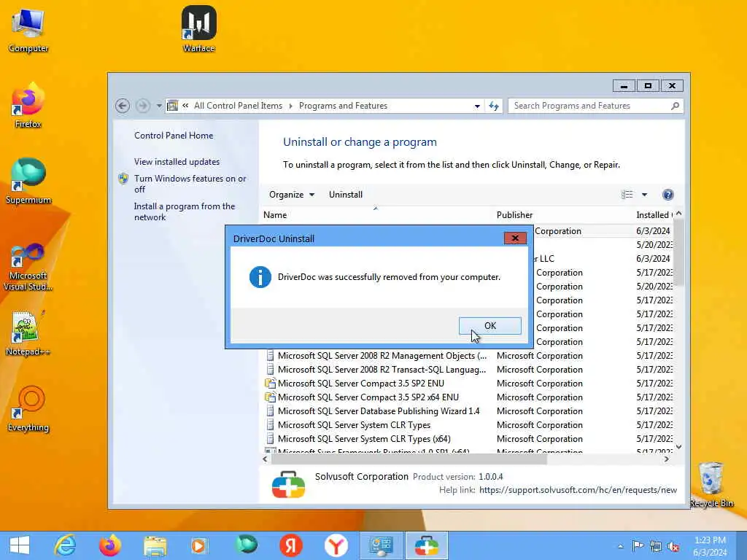Switch to DriverDoc taskbar window
Image resolution: width=747 pixels, height=560 pixels.
point(426,545)
